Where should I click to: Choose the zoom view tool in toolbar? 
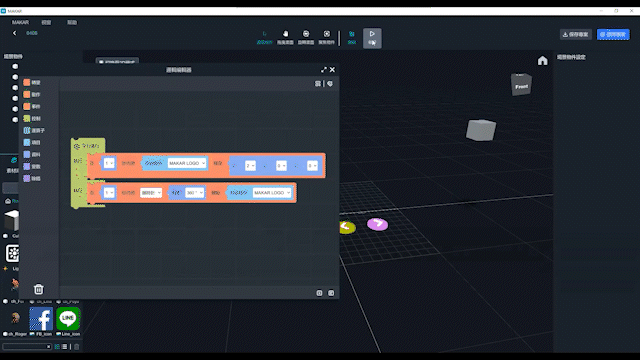pos(306,37)
